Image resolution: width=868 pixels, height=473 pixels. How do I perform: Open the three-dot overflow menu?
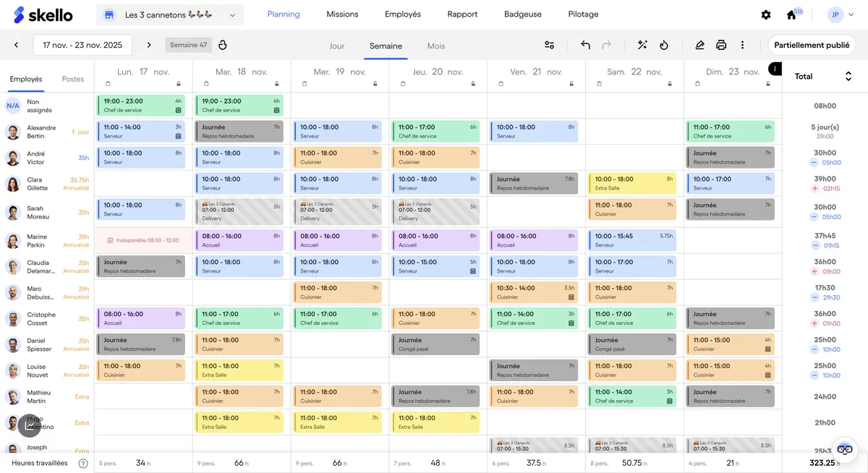click(x=743, y=45)
